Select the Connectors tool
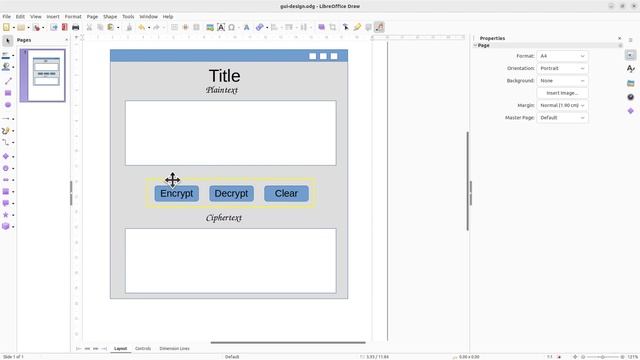The image size is (640, 360). click(x=6, y=142)
